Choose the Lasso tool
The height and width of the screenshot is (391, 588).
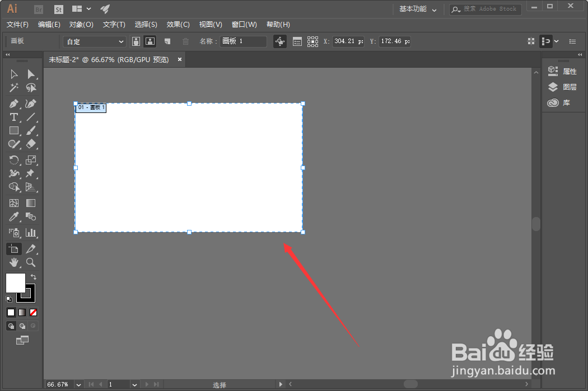coord(31,88)
